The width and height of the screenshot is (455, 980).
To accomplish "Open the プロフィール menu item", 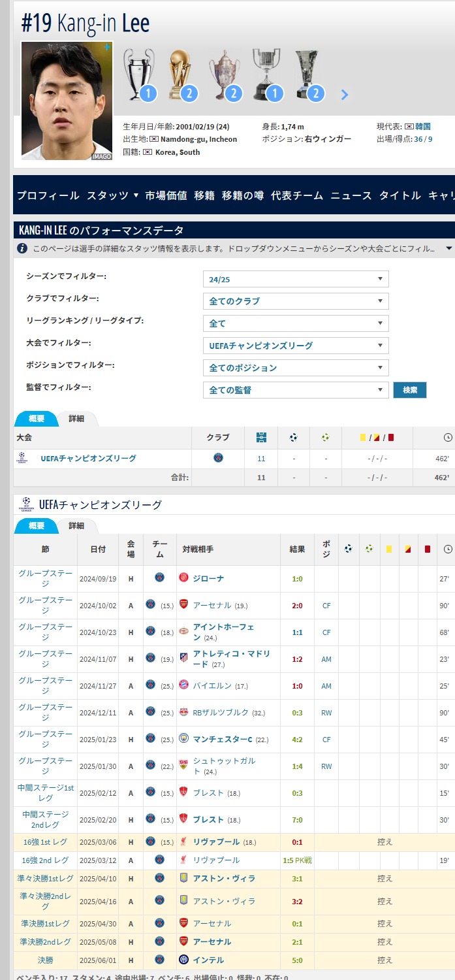I will point(48,195).
